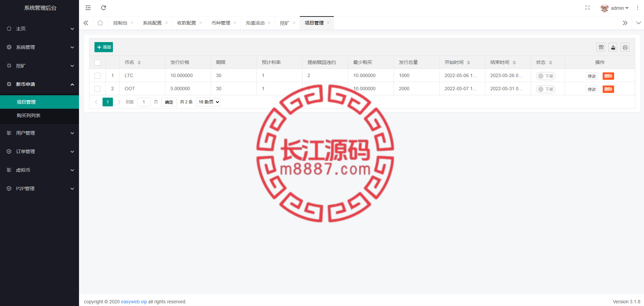
Task: Go to previous page arrow
Action: [x=96, y=102]
